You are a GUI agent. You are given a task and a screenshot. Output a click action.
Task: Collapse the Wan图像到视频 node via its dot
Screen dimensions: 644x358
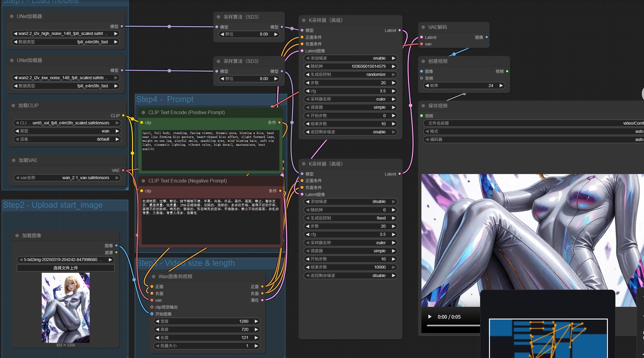(154, 276)
